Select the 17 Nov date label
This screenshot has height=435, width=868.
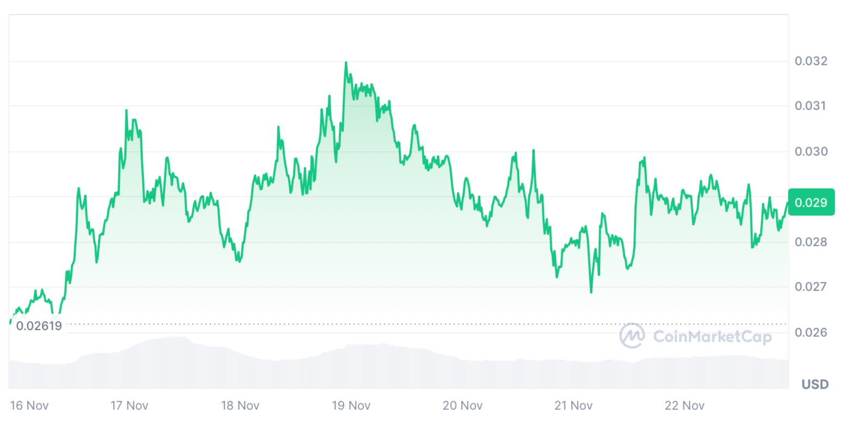point(129,406)
